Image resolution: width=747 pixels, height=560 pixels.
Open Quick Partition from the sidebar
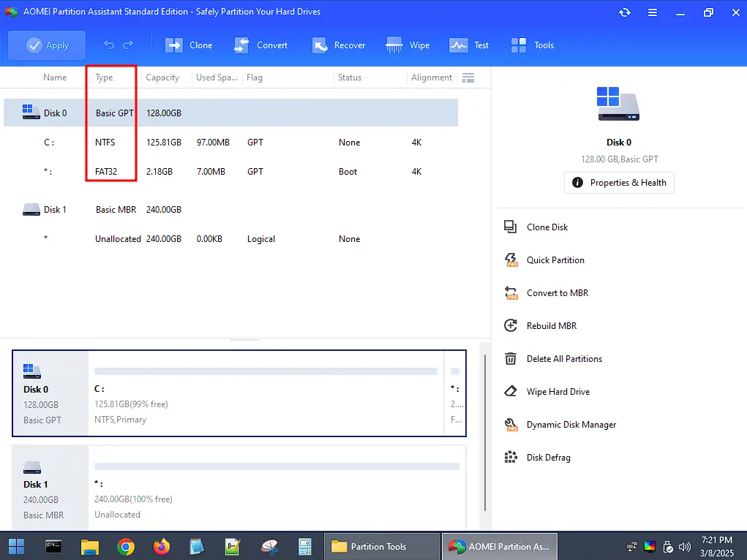click(555, 260)
